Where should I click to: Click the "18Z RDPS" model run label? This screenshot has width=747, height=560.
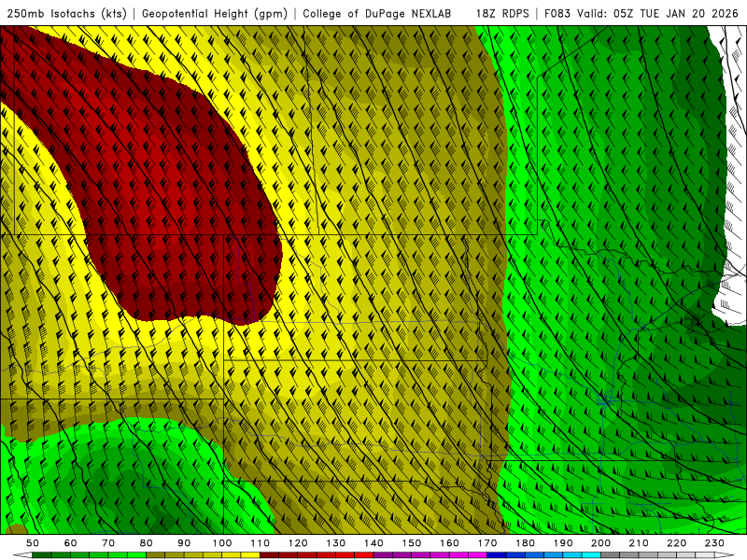[x=502, y=13]
